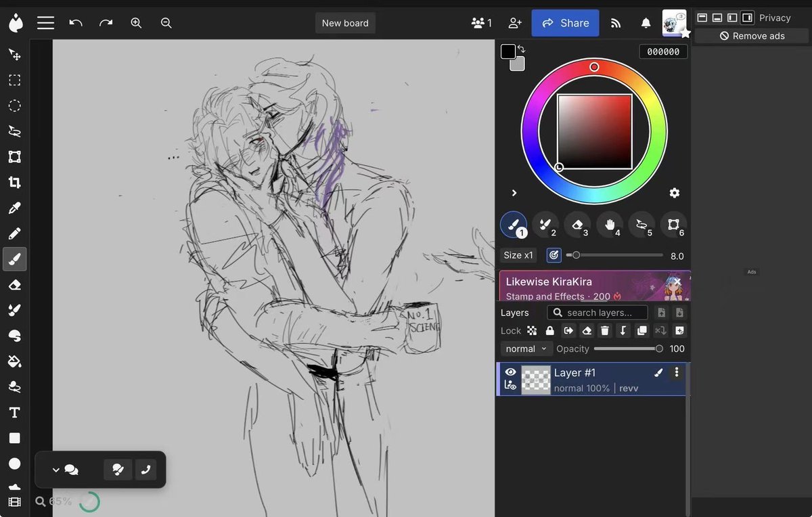Screen dimensions: 812x517
Task: Add a new layer
Action: pos(679,331)
